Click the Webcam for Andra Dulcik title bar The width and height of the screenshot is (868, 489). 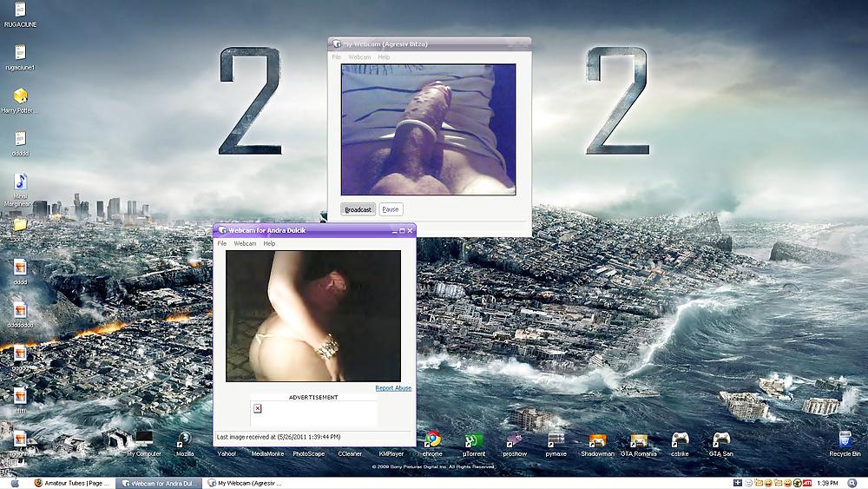[314, 230]
